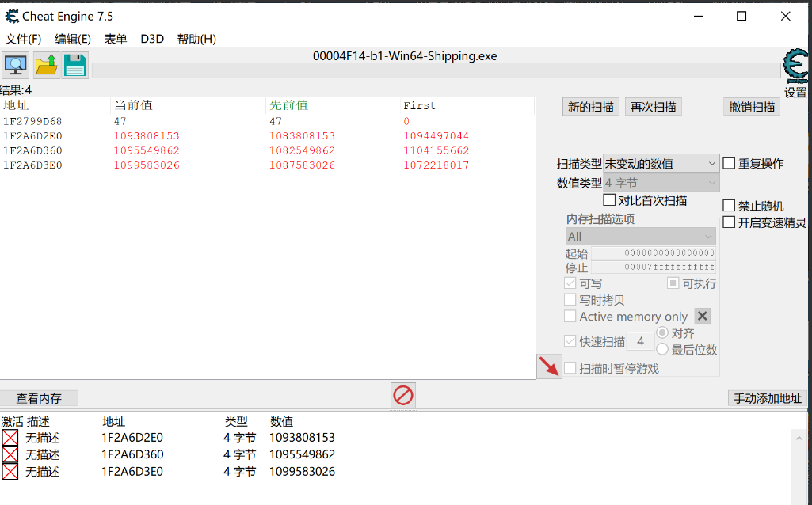Image resolution: width=812 pixels, height=505 pixels.
Task: Click the 再次扫描 button
Action: pos(653,107)
